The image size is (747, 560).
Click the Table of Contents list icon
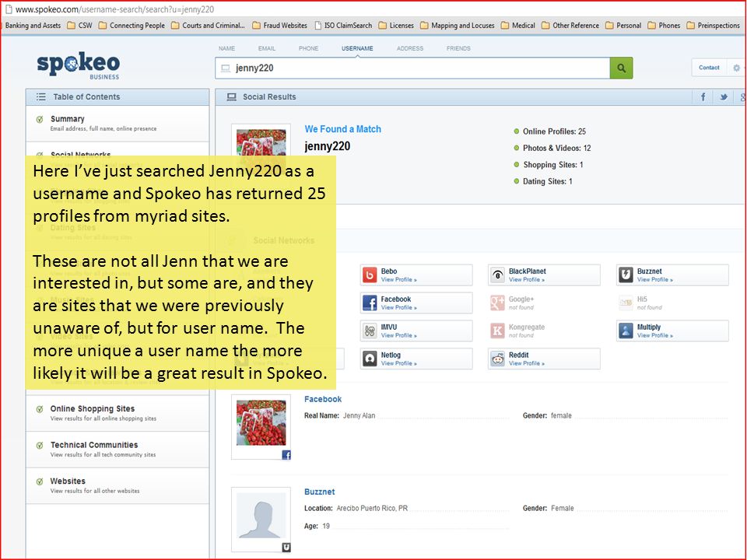pyautogui.click(x=41, y=97)
